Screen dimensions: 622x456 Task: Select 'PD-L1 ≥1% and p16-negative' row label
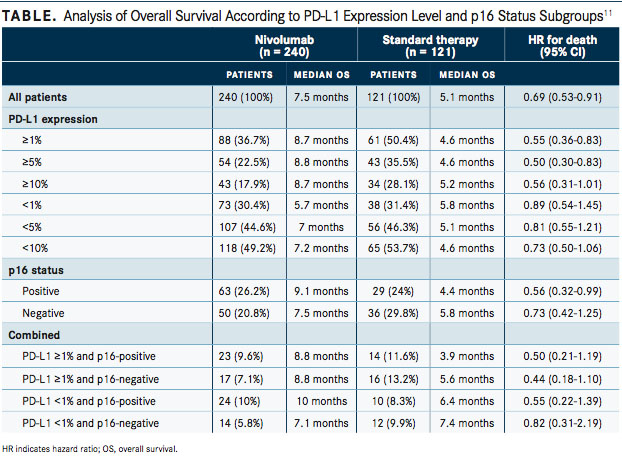click(90, 379)
